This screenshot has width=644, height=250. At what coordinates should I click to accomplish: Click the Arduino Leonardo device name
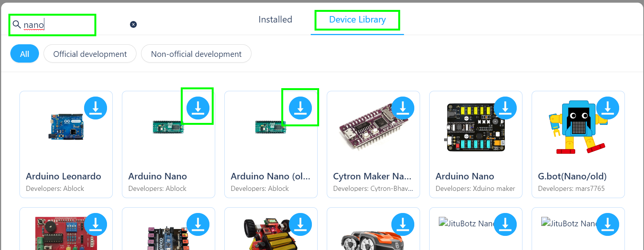63,176
